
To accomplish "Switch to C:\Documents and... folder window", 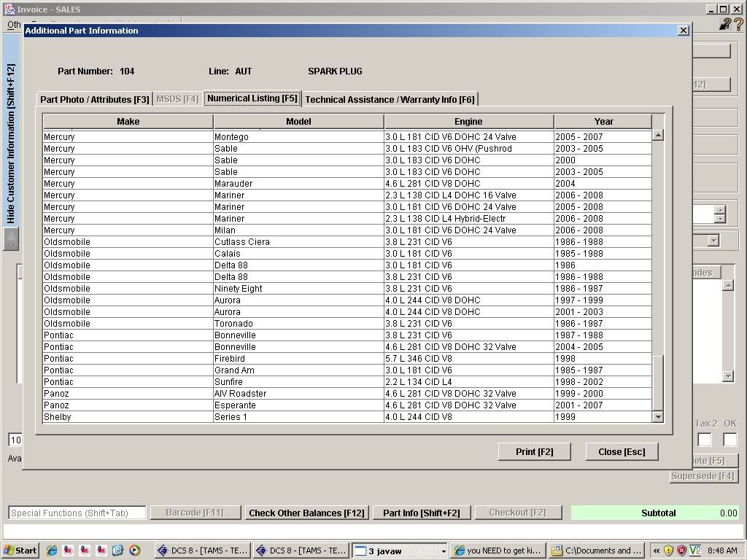I will [597, 551].
